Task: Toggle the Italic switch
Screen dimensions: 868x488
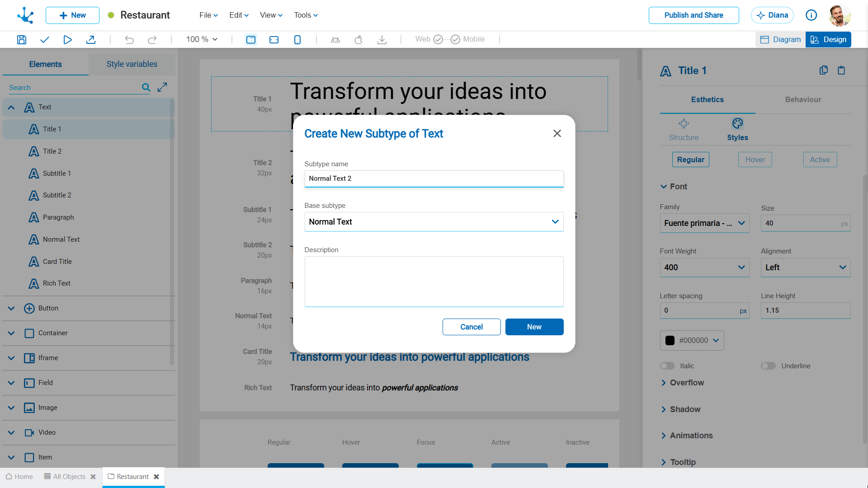Action: pos(667,366)
